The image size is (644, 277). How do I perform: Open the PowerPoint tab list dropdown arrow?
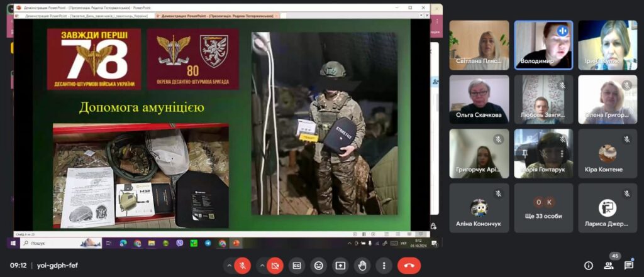421,16
